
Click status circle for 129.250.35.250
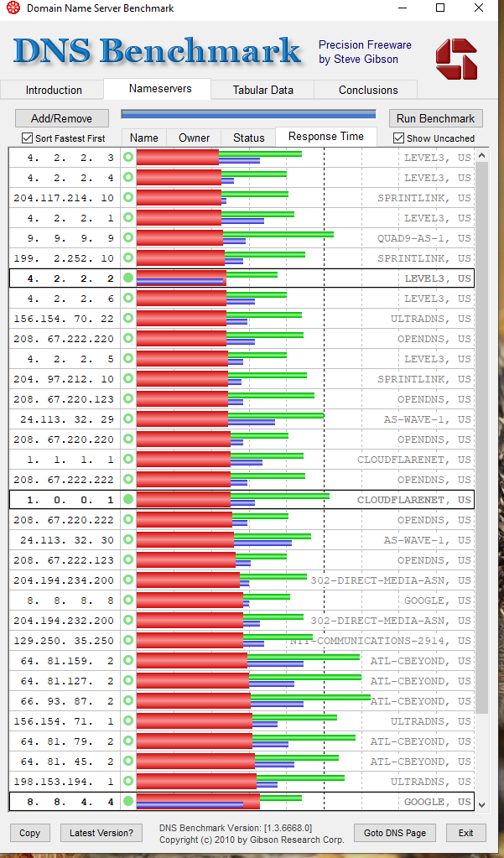coord(128,640)
